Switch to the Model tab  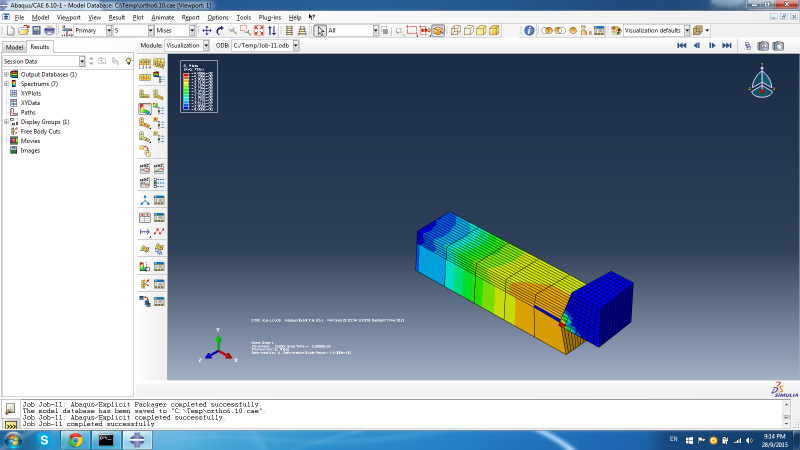[14, 47]
